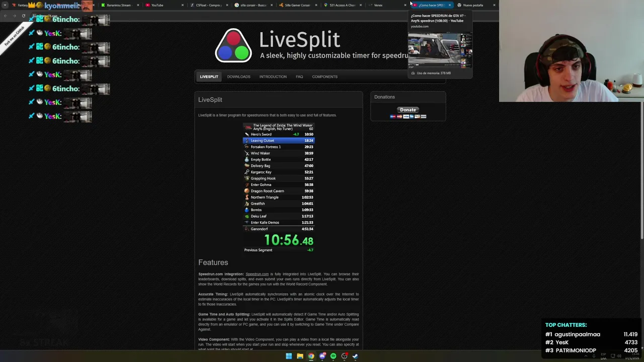The width and height of the screenshot is (644, 362).
Task: Click the Delivery Bag split icon
Action: [x=247, y=166]
